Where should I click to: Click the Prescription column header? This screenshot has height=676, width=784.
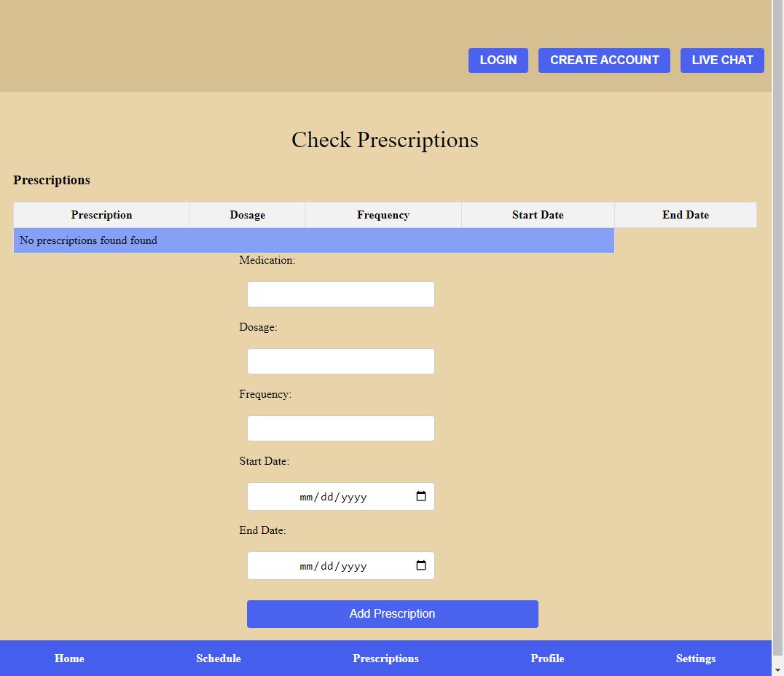pos(101,215)
